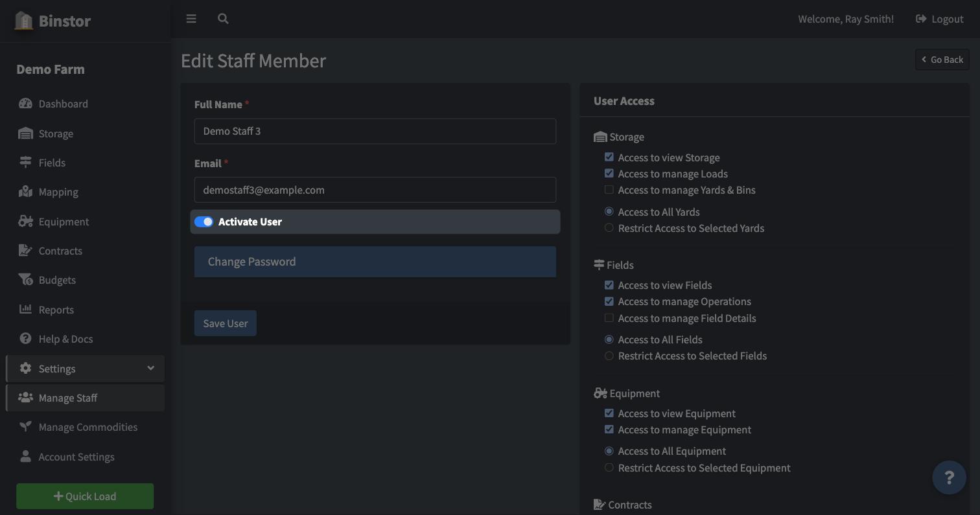Open the Contracts sidebar item
This screenshot has width=980, height=515.
(x=85, y=251)
